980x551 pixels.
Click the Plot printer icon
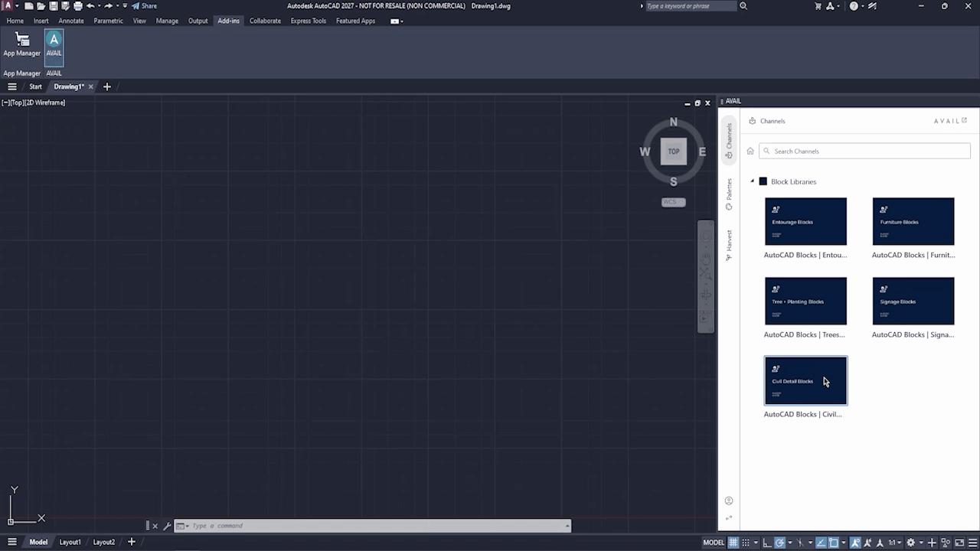tap(78, 6)
